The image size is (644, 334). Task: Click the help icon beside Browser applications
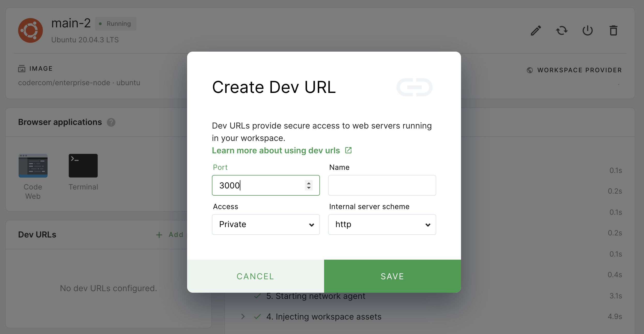point(111,122)
